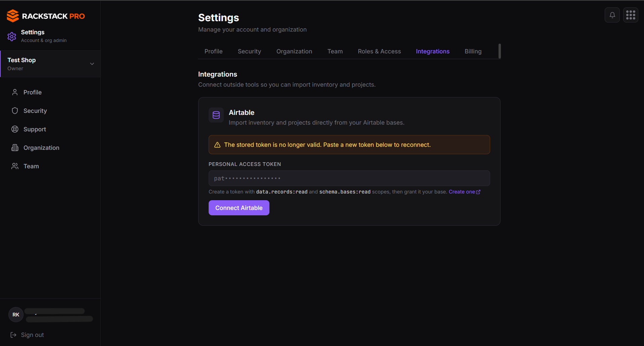Click the Airtable database icon
644x346 pixels.
pos(216,115)
